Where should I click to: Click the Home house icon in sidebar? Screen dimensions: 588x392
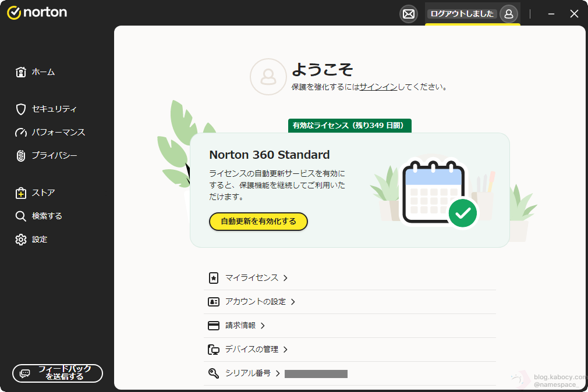tap(21, 72)
